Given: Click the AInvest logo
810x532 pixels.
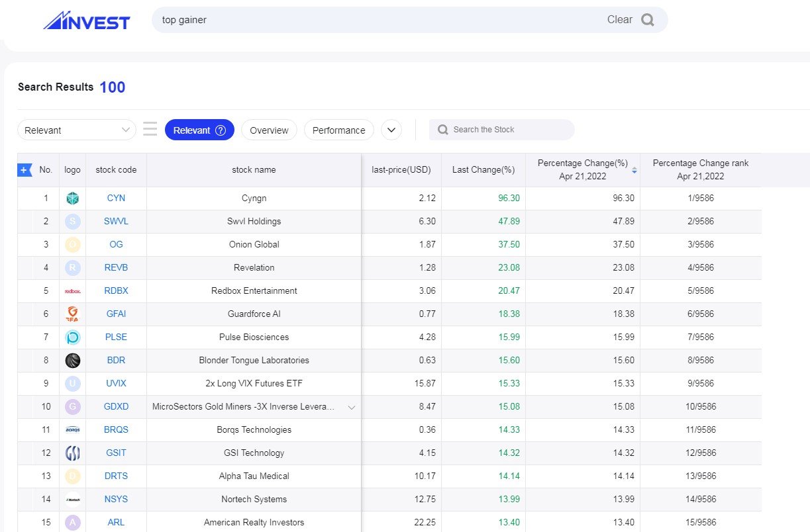Looking at the screenshot, I should 87,21.
